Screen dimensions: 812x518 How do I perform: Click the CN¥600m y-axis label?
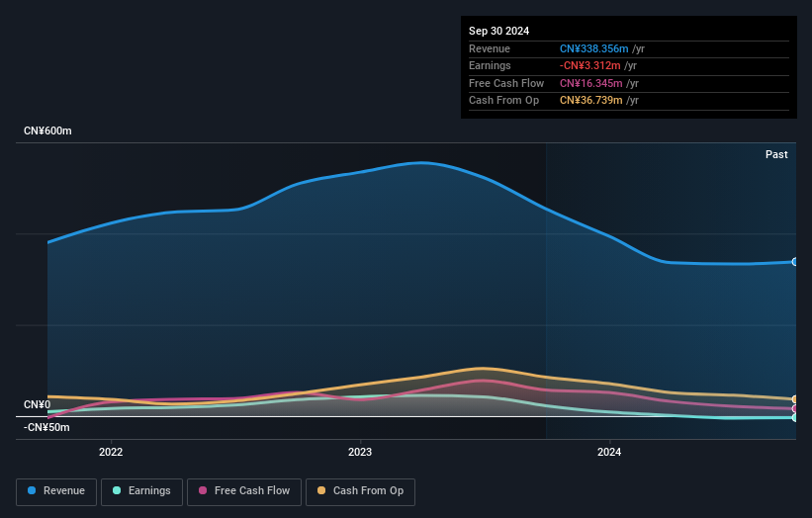coord(47,130)
